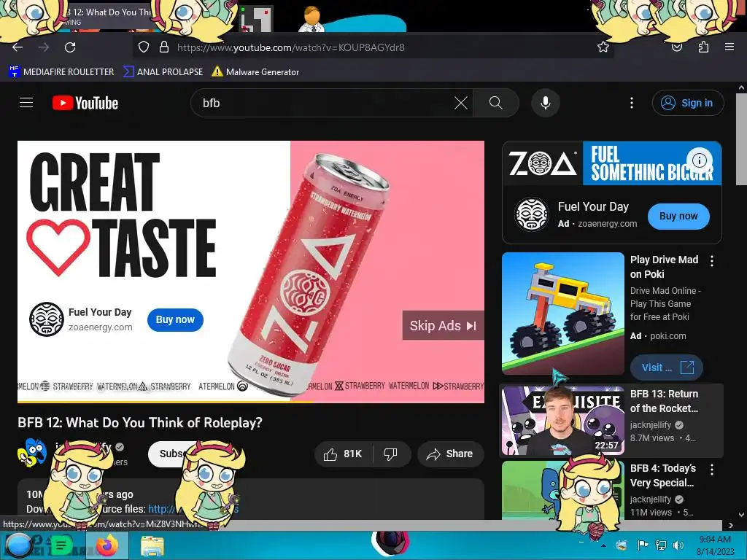Open YouTube settings three-dot menu
The width and height of the screenshot is (747, 560).
632,103
